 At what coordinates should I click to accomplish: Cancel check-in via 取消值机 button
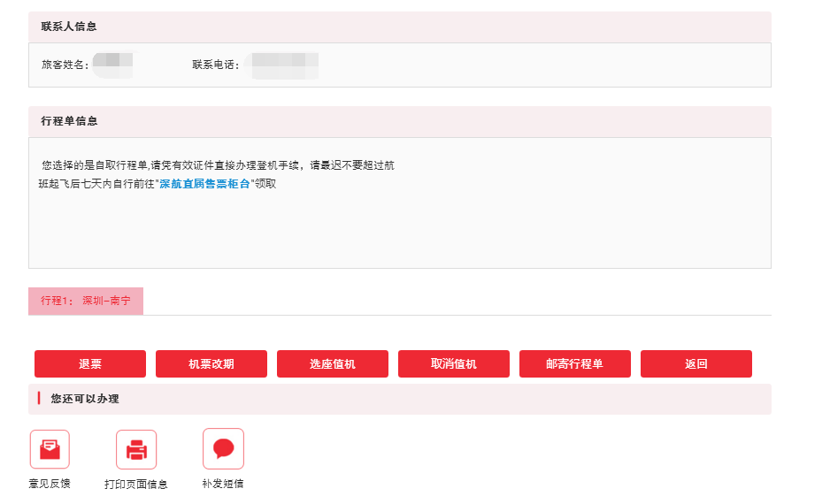(x=454, y=363)
